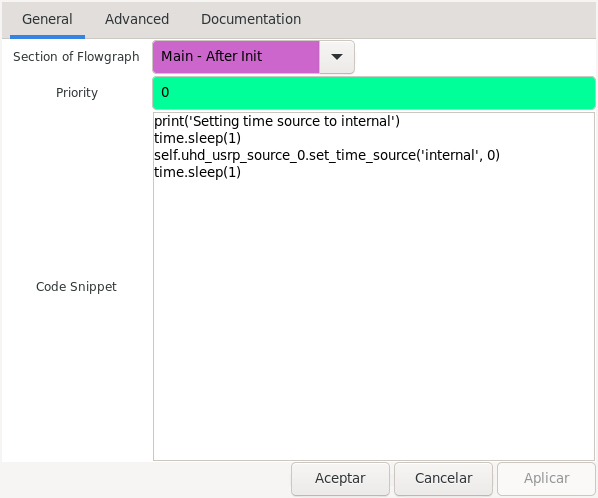
Task: Select the 'Main - After Init' combo box
Action: (253, 57)
